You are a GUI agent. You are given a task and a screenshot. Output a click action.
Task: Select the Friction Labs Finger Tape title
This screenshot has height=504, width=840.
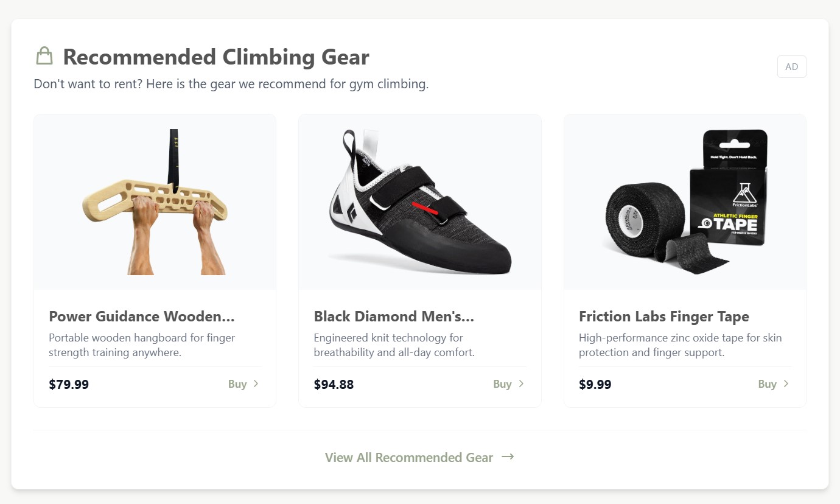664,317
